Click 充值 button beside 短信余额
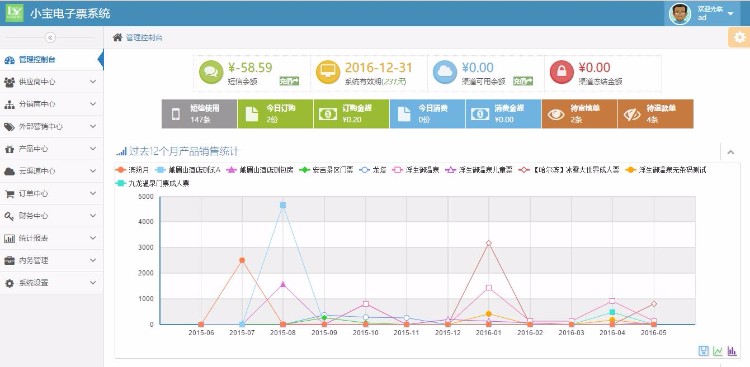The height and width of the screenshot is (367, 750). click(289, 81)
